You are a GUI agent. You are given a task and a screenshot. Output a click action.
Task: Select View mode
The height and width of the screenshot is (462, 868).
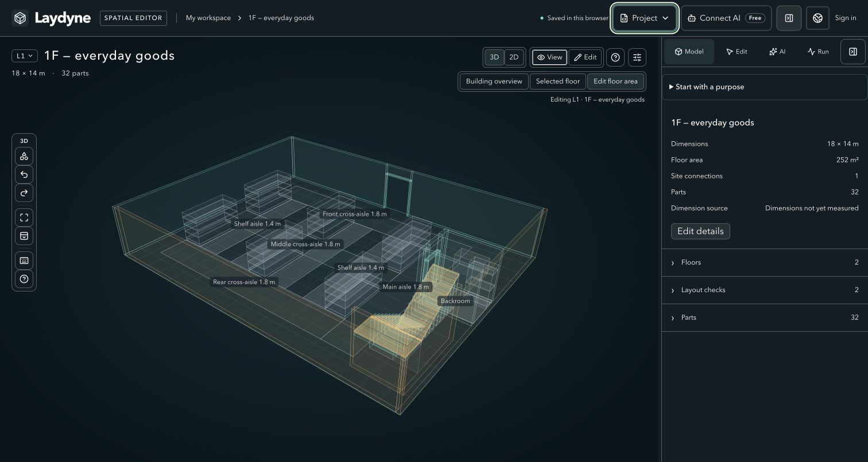[x=549, y=57]
